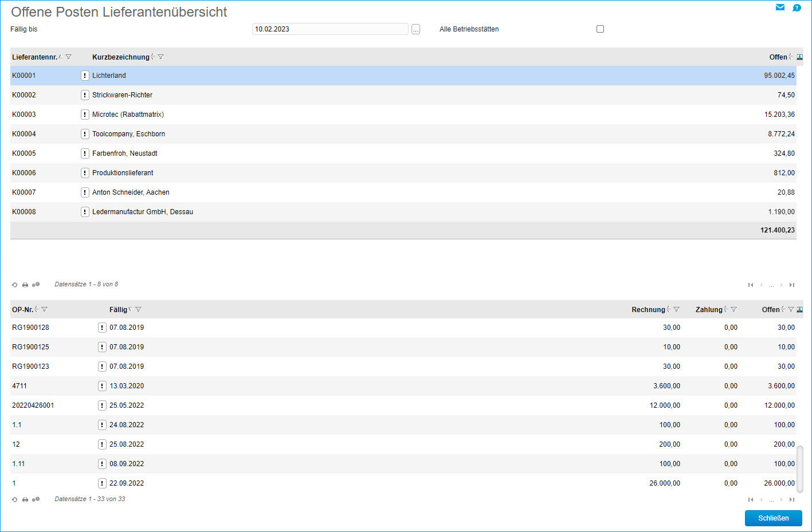Open date picker next to Fällig bis

coord(415,29)
